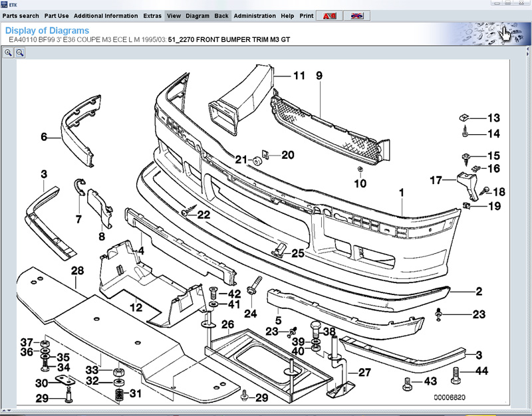This screenshot has width=532, height=416.
Task: Click part number 9 grille label
Action: (x=319, y=76)
